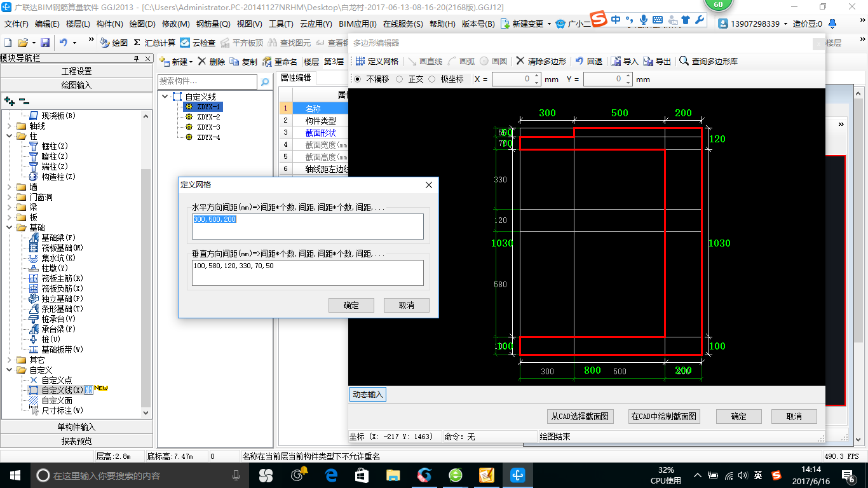Open 查询多边形库 polygon library search
The width and height of the screenshot is (868, 488).
click(709, 62)
